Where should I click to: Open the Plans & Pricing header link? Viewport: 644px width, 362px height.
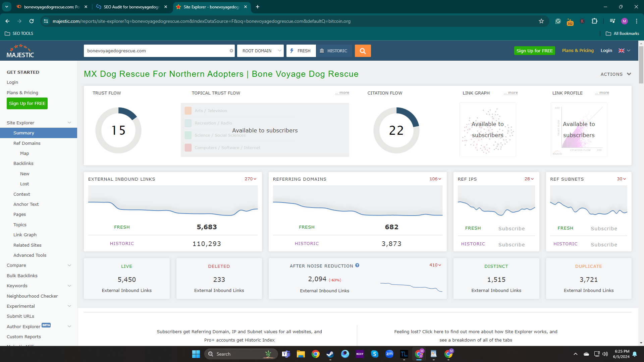click(578, 51)
